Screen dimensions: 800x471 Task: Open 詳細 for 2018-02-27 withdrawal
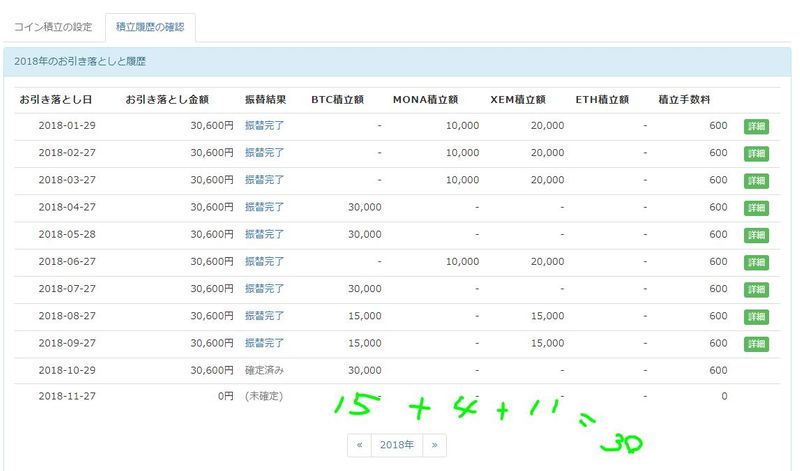point(755,154)
